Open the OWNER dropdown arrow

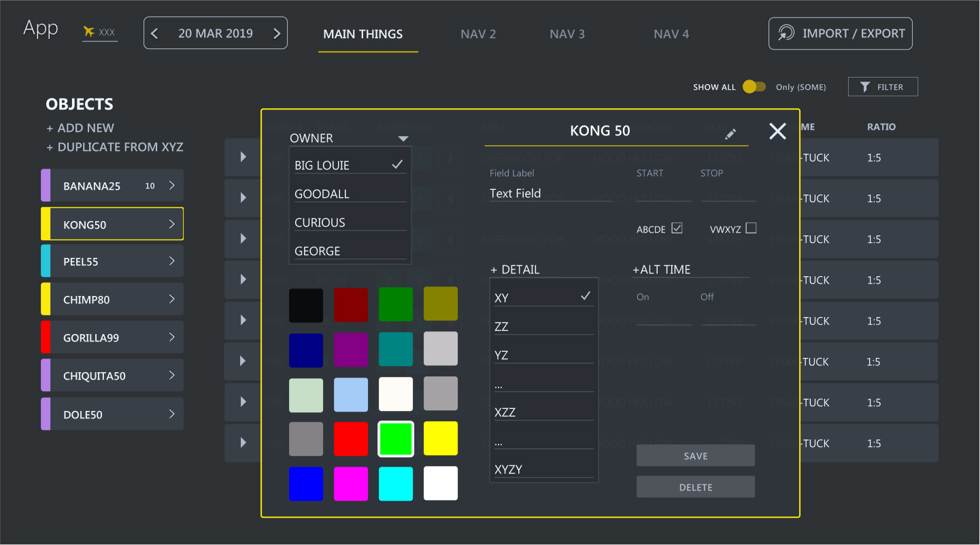click(403, 139)
